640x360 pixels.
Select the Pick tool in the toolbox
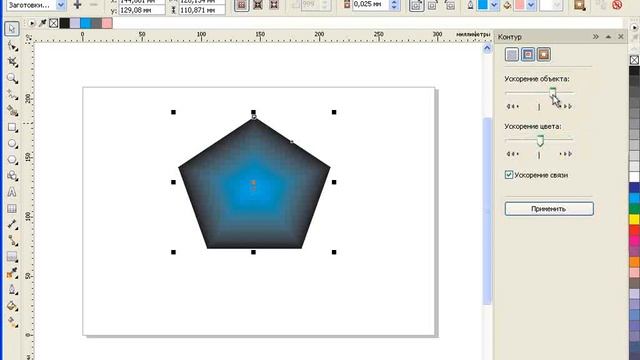pos(12,29)
